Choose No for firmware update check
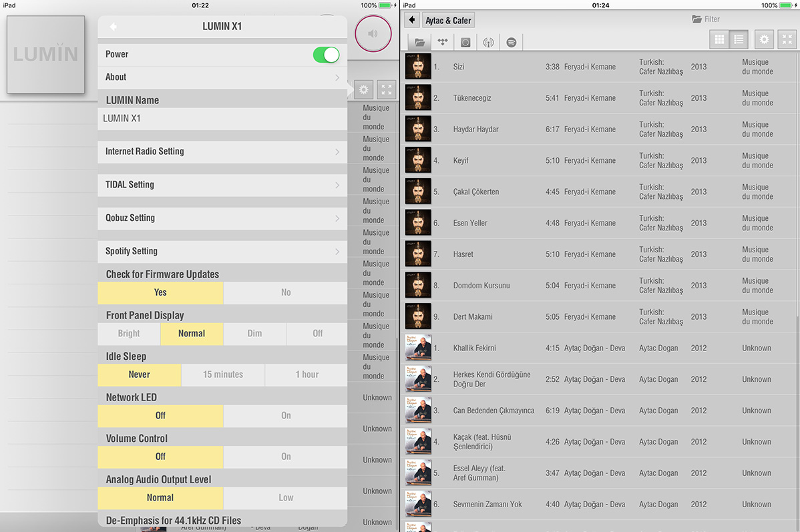The image size is (800, 532). [285, 292]
